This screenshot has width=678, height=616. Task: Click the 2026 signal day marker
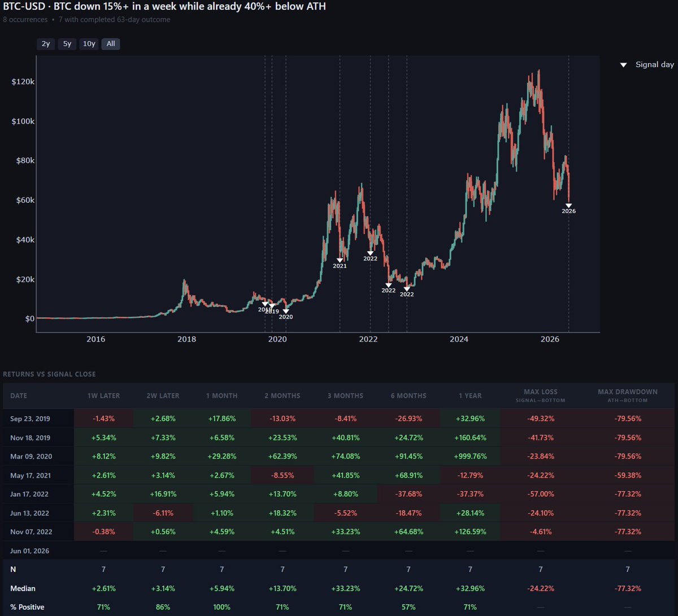[x=568, y=206]
